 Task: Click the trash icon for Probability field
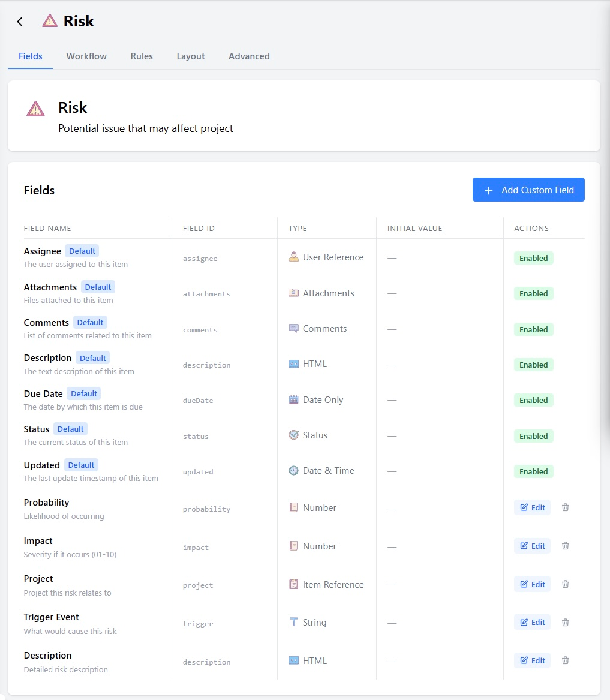tap(566, 507)
